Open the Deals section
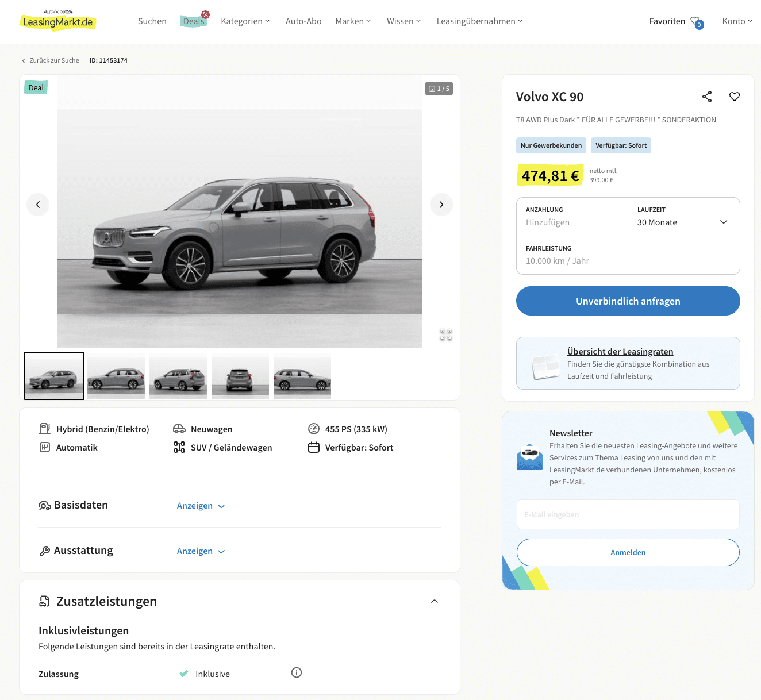The height and width of the screenshot is (700, 761). click(194, 21)
